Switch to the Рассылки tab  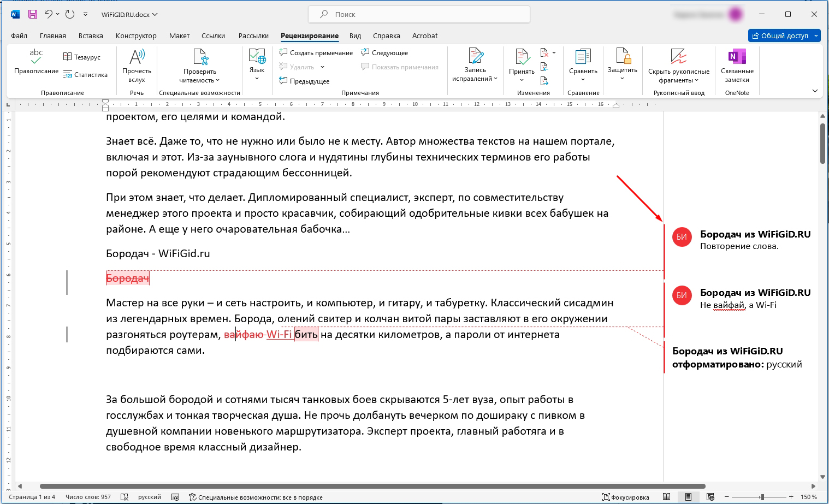point(253,35)
